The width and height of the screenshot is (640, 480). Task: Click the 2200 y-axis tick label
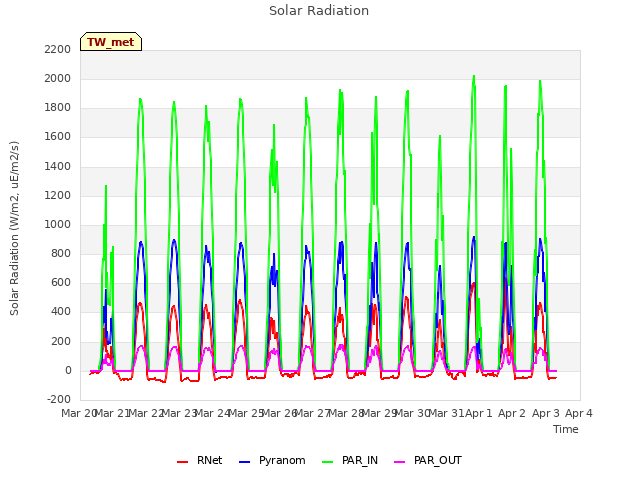(x=58, y=49)
